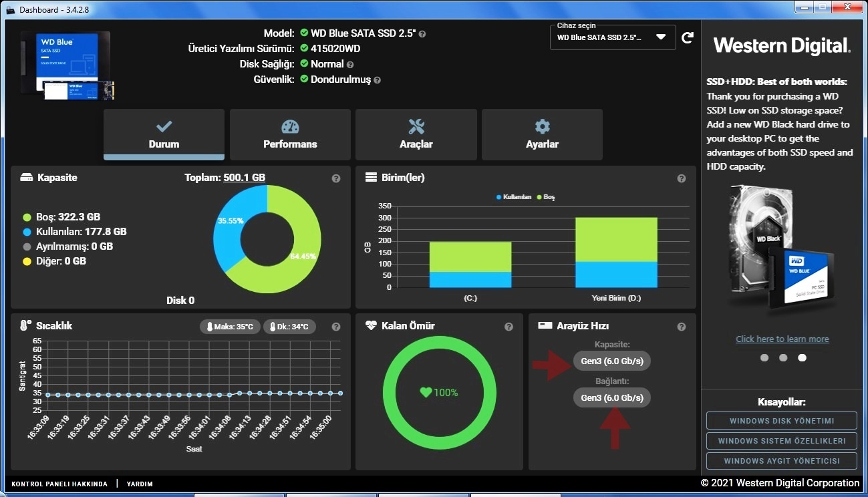Click the Kapasite panel help icon
Image resolution: width=868 pixels, height=497 pixels.
[336, 178]
